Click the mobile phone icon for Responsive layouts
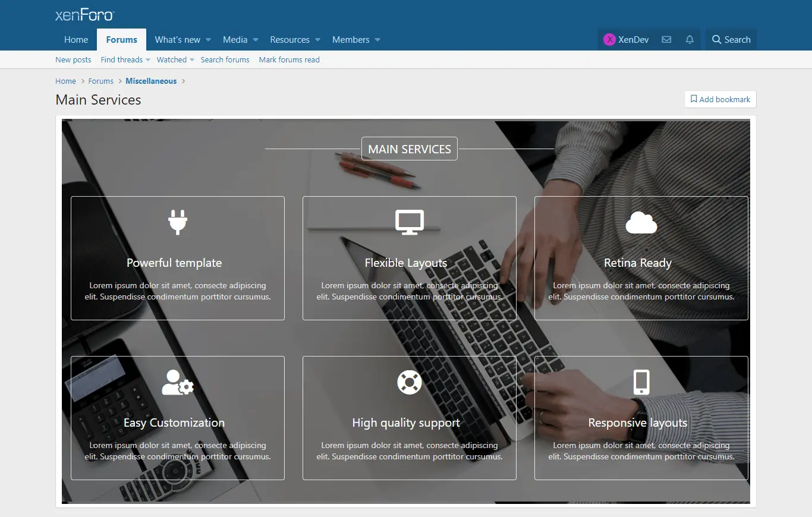The height and width of the screenshot is (517, 812). coord(641,382)
